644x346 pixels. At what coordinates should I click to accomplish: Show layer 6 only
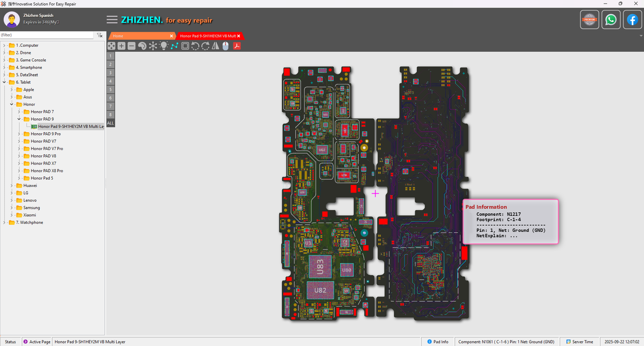point(111,98)
